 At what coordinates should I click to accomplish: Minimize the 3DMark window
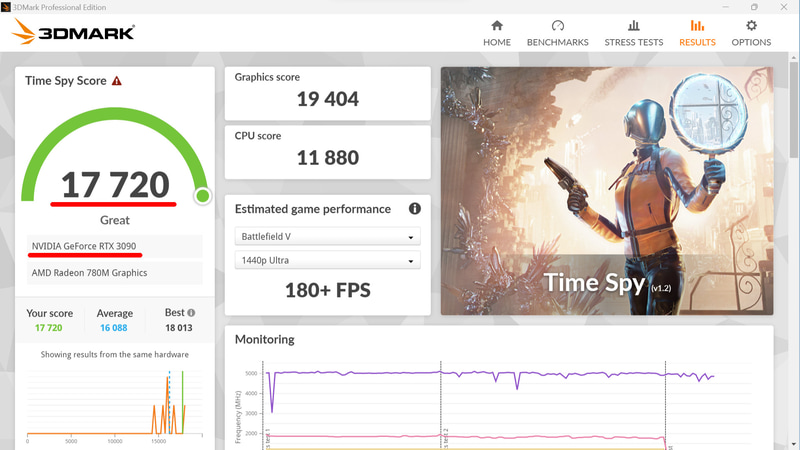[x=726, y=7]
